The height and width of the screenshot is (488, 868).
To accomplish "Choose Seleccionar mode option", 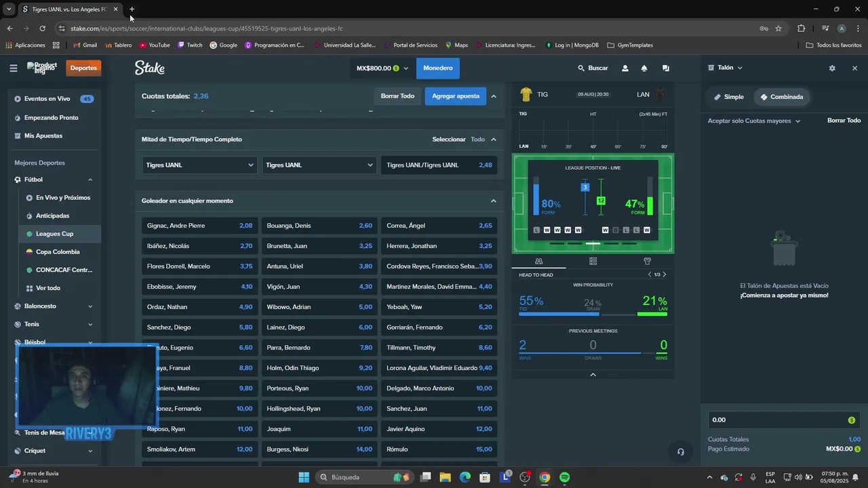I will tap(449, 140).
